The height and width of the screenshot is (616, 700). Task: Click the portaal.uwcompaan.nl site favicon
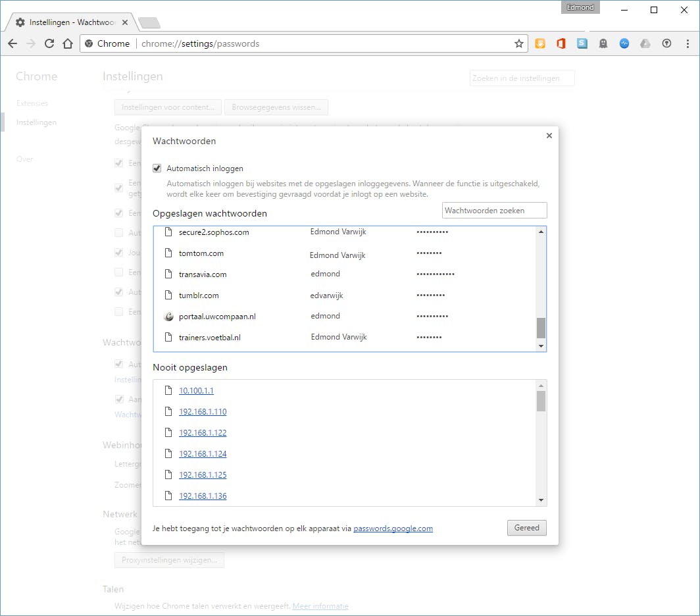click(168, 317)
